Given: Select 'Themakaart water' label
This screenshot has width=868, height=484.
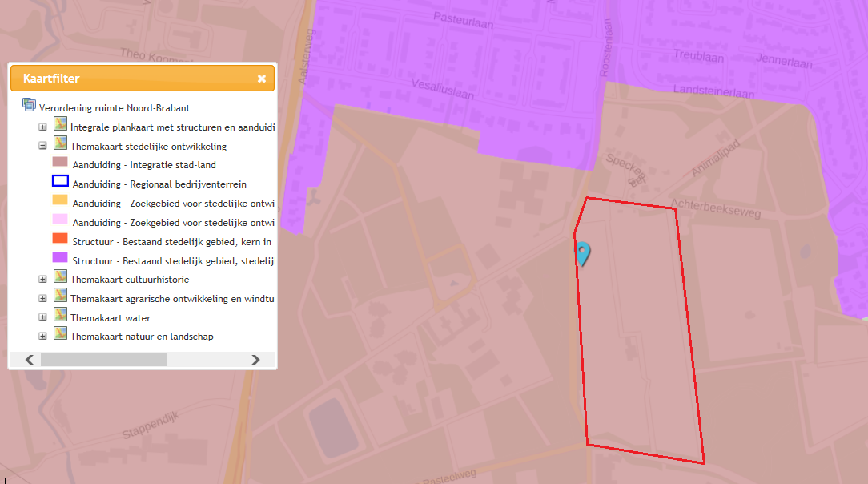Looking at the screenshot, I should pyautogui.click(x=111, y=318).
